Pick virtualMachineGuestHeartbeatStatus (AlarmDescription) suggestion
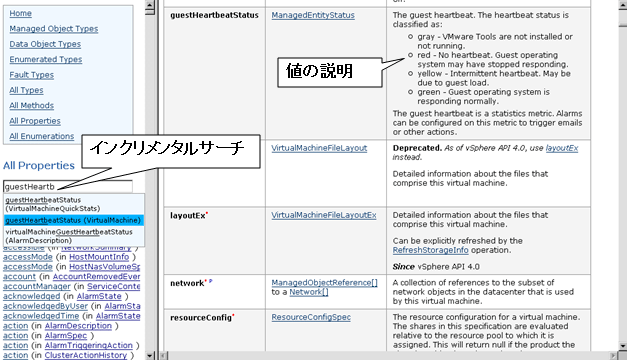The height and width of the screenshot is (360, 627). tap(74, 236)
